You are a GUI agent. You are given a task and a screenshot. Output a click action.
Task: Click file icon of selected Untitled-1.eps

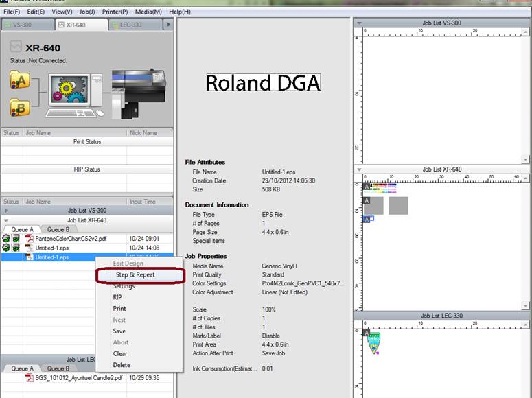click(30, 257)
